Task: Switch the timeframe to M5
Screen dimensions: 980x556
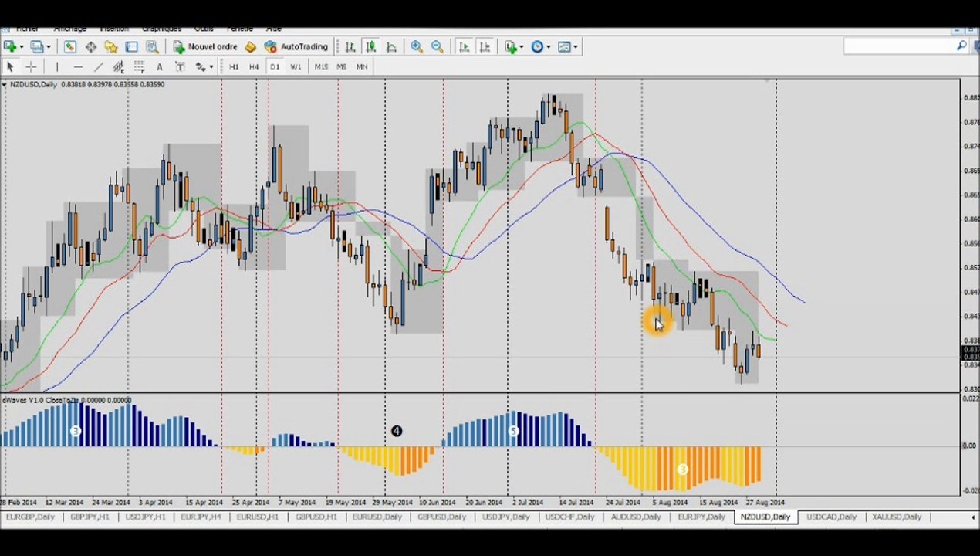Action: pyautogui.click(x=341, y=67)
